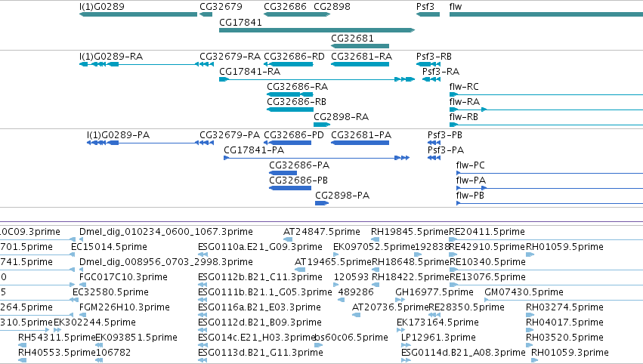Viewport: 643px width, 364px height.
Task: Click the flw-RC transcript label
Action: pos(464,87)
